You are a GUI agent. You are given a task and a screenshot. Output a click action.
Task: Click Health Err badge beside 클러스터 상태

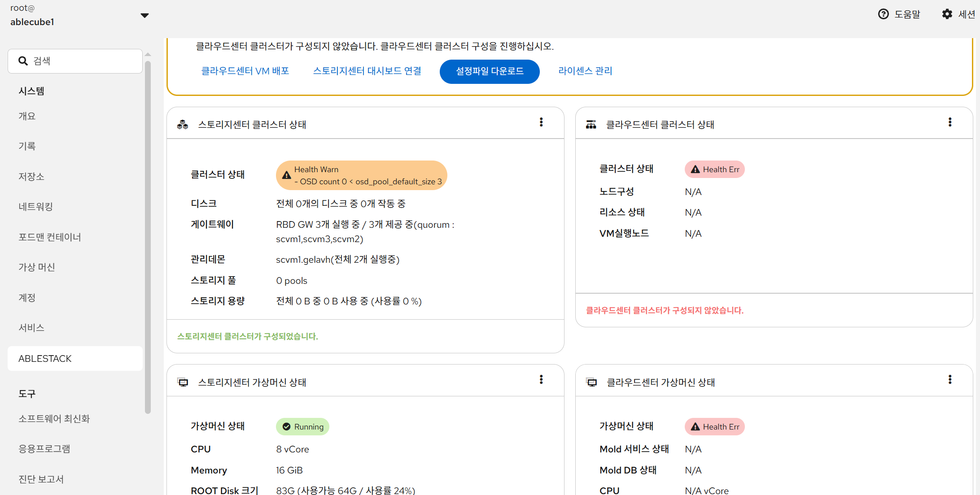[715, 169]
